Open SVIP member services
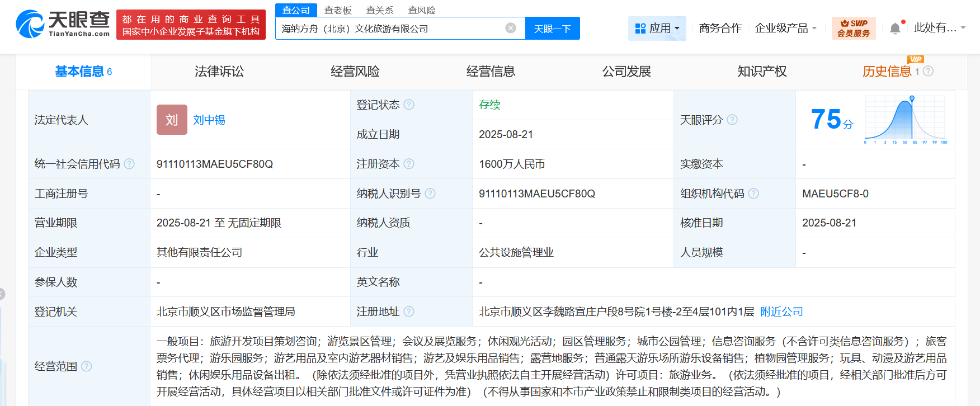This screenshot has width=980, height=406. click(x=853, y=28)
